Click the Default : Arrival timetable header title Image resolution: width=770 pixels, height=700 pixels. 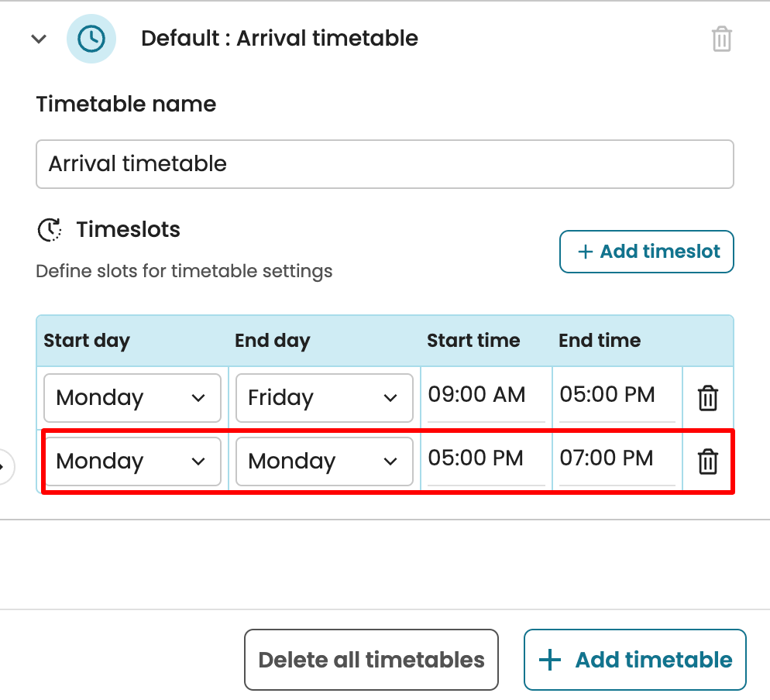click(x=279, y=39)
